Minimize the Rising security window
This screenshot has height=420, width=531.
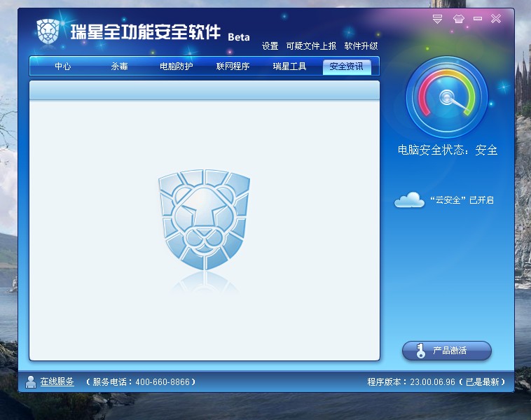[478, 19]
